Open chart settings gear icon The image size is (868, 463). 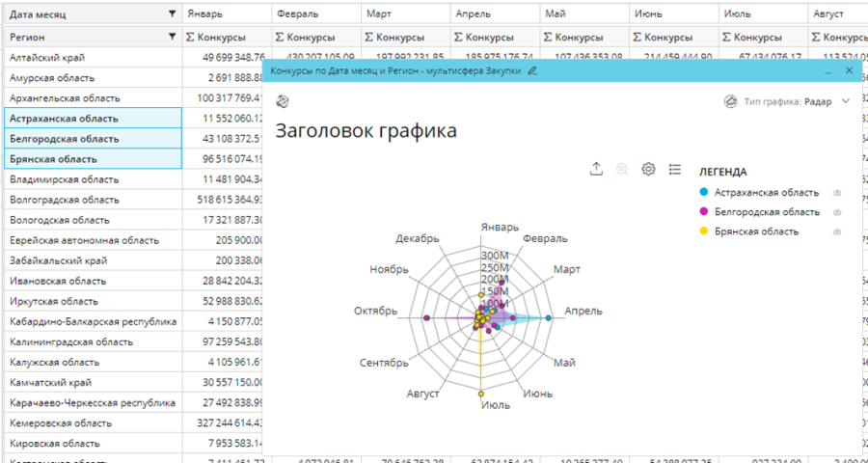coord(649,169)
